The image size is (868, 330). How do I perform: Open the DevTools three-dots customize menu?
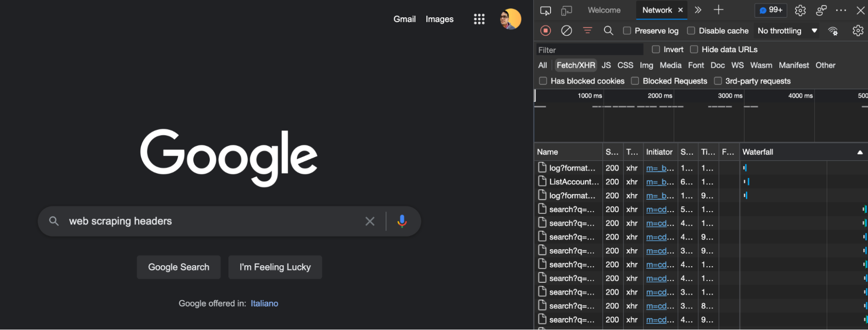point(841,10)
